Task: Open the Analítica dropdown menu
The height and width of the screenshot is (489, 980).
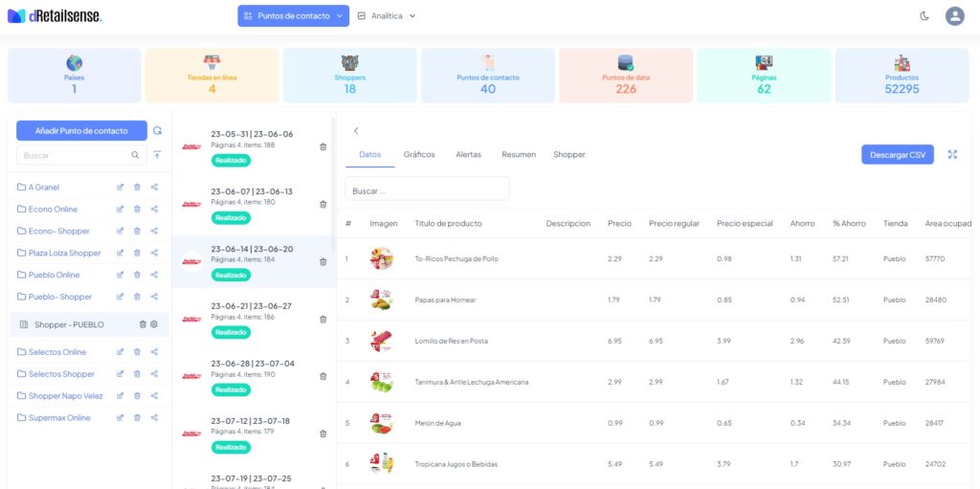Action: (x=387, y=16)
